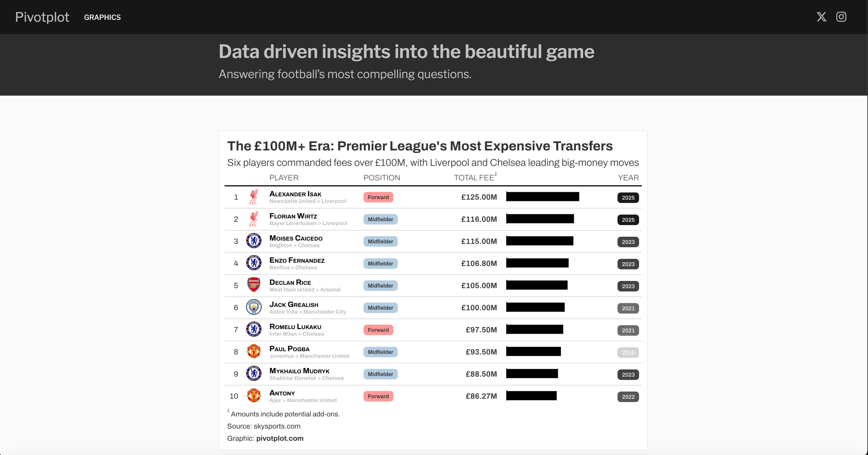
Task: Click the Arsenal crest beside Declan Rice
Action: pos(254,285)
